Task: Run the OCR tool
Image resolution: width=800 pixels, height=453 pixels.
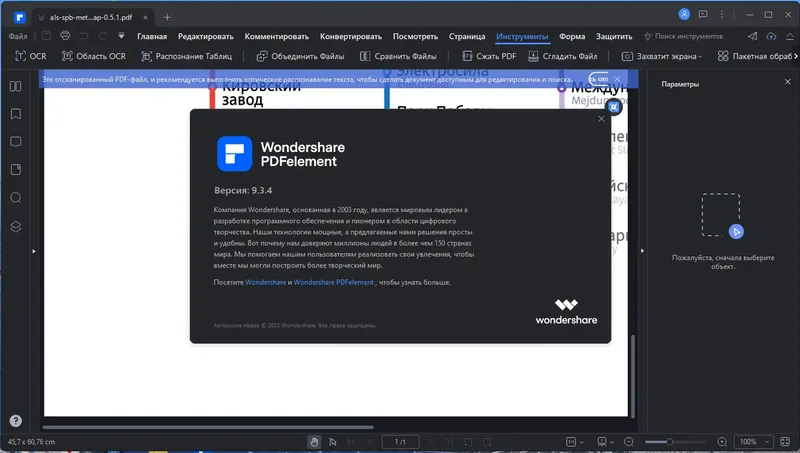Action: (x=31, y=56)
